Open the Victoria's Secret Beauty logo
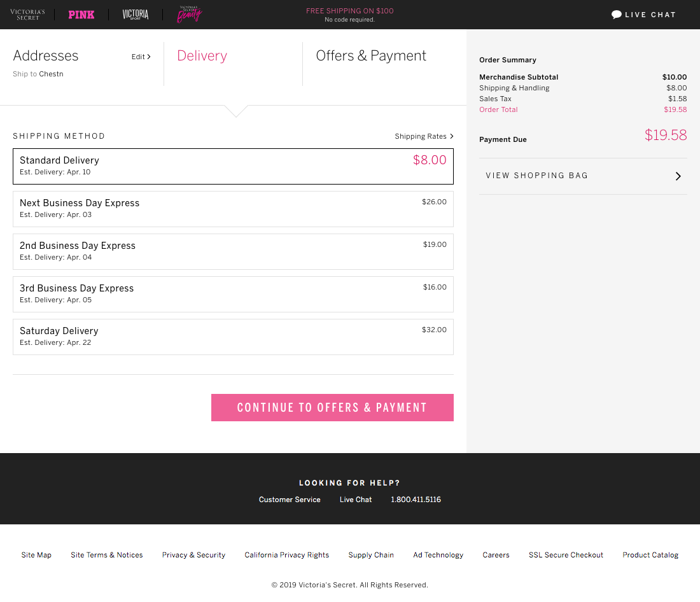 click(x=189, y=14)
